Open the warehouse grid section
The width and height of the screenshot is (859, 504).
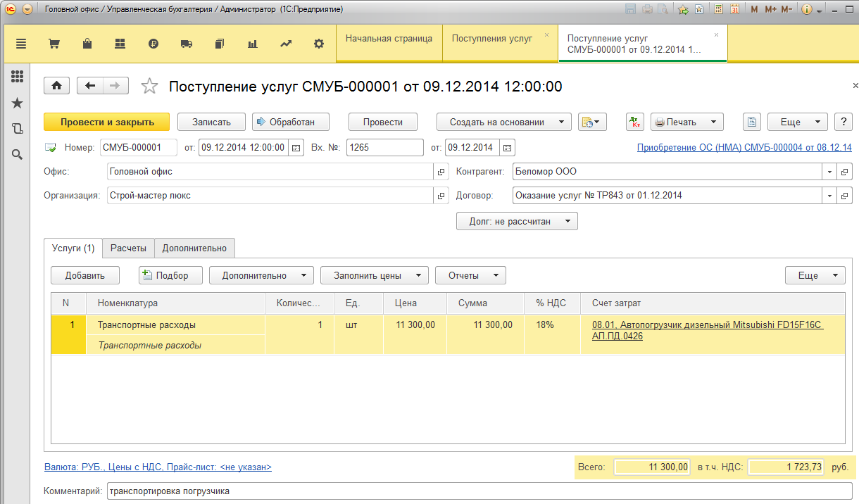point(120,44)
